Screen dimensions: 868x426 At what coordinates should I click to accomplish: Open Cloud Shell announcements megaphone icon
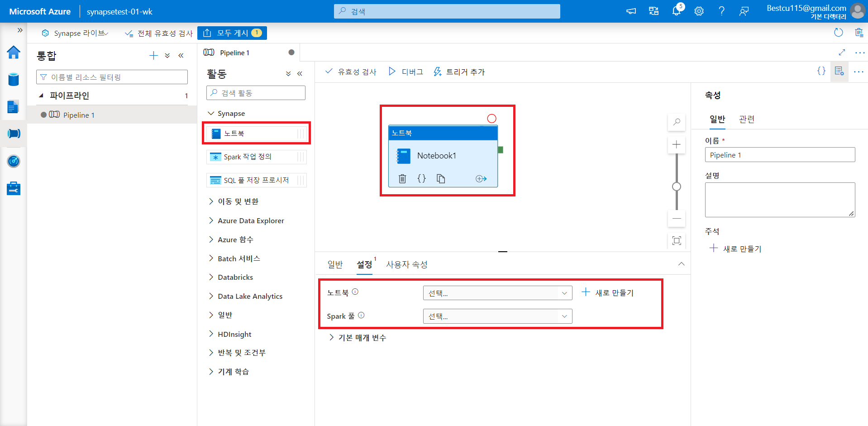631,11
